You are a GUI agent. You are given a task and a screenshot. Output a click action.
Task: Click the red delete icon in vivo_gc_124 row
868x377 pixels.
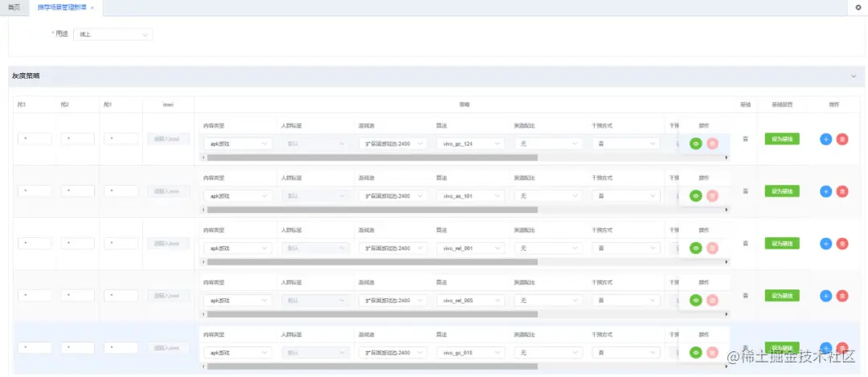[842, 139]
